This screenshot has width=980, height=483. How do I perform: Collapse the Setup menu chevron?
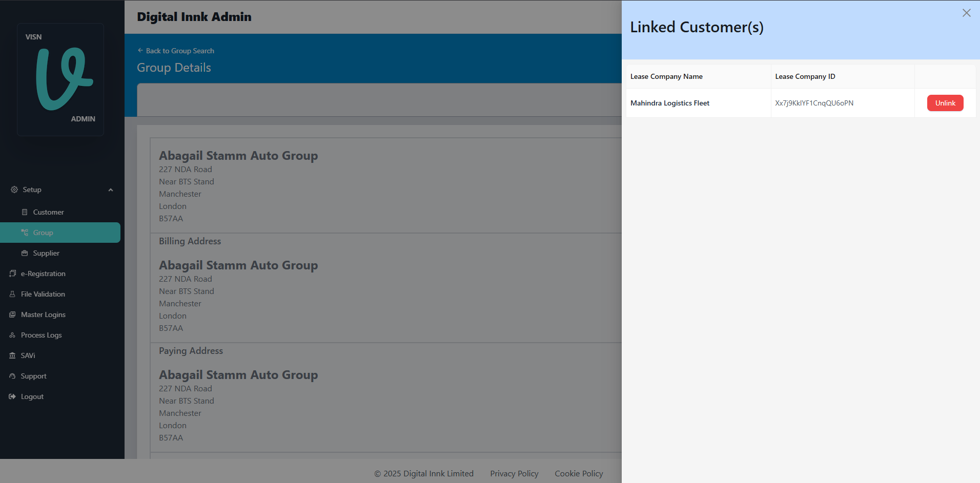tap(110, 190)
